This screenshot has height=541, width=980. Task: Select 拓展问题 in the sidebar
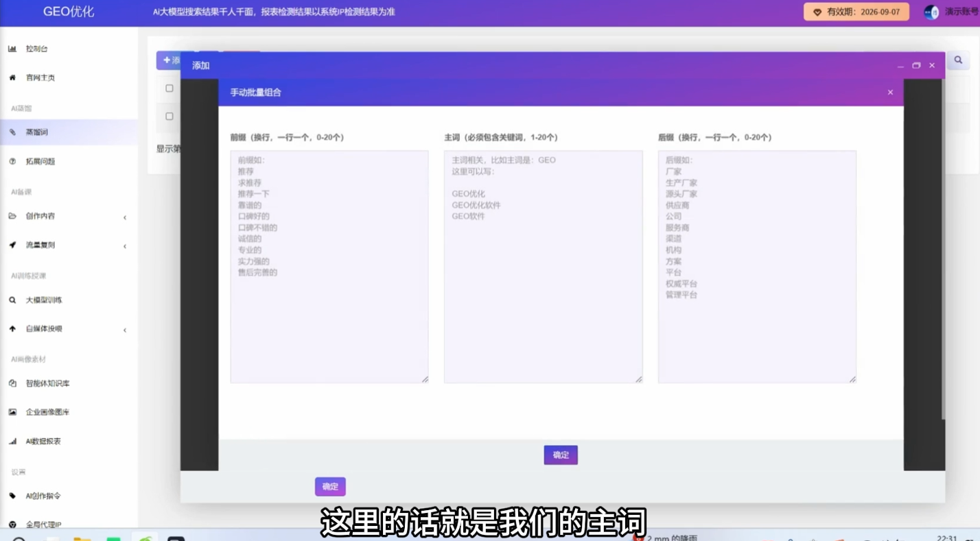pyautogui.click(x=39, y=161)
